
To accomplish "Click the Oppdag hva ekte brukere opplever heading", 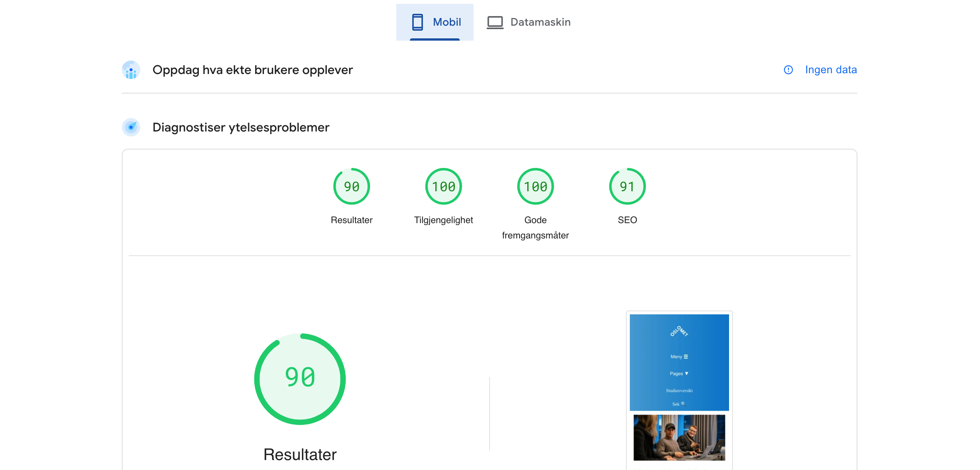I will click(x=252, y=70).
